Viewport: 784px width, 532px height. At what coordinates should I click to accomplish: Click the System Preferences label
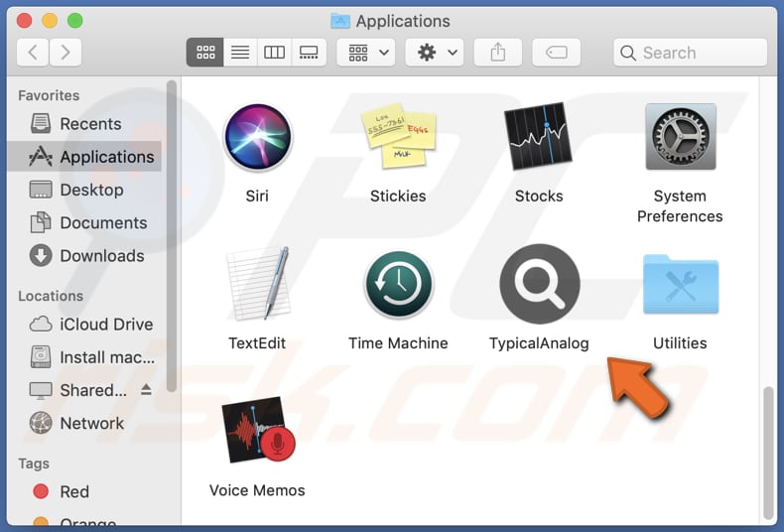pyautogui.click(x=680, y=206)
